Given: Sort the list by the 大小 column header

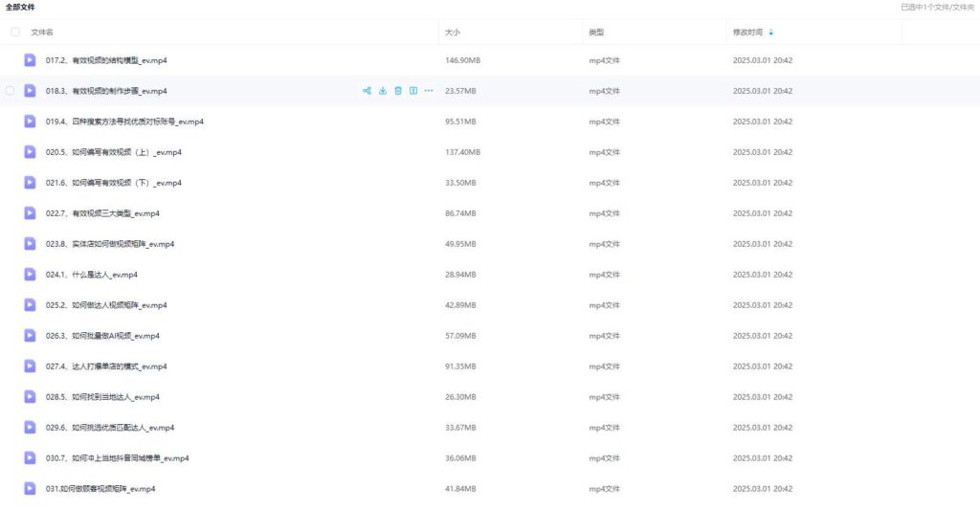Looking at the screenshot, I should click(x=453, y=33).
